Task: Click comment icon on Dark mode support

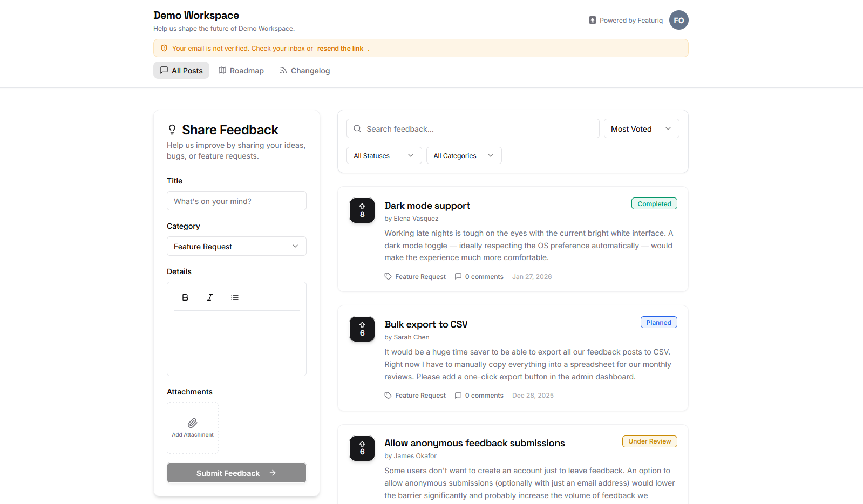Action: click(458, 276)
